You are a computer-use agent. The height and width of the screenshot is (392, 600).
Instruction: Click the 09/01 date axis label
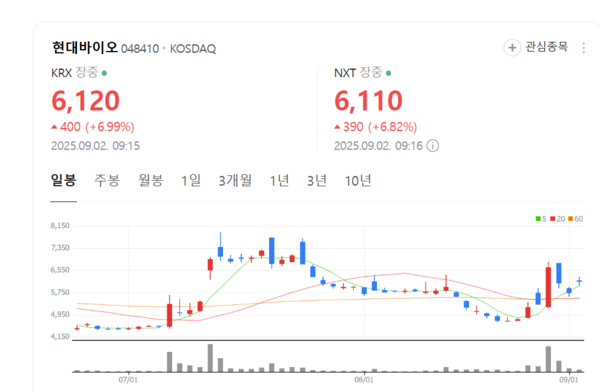(569, 380)
